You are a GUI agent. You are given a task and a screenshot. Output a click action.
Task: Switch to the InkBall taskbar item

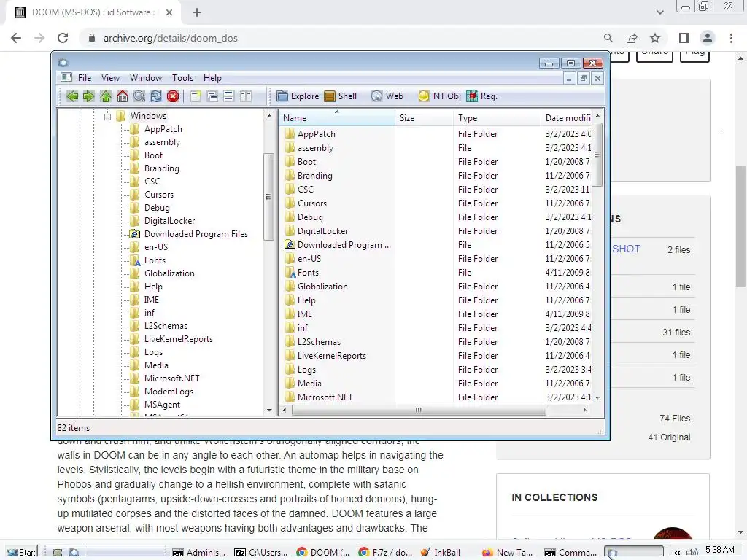[440, 553]
